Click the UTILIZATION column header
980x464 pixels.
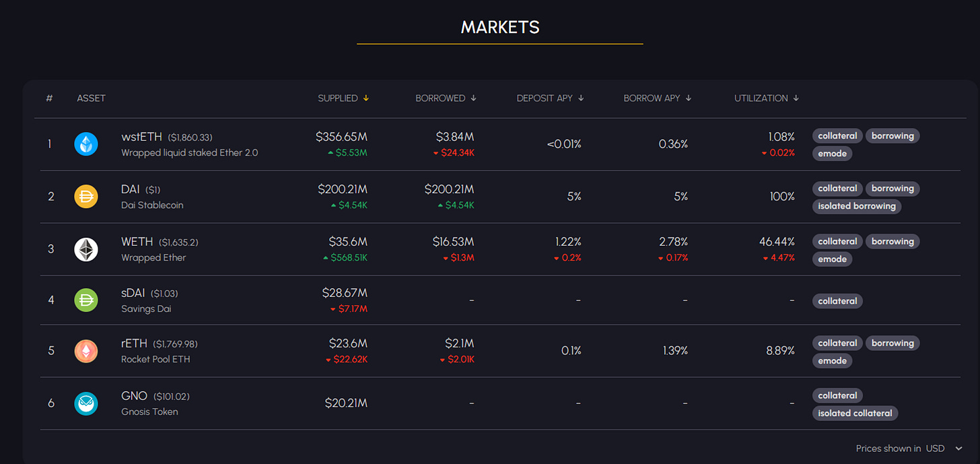(761, 98)
